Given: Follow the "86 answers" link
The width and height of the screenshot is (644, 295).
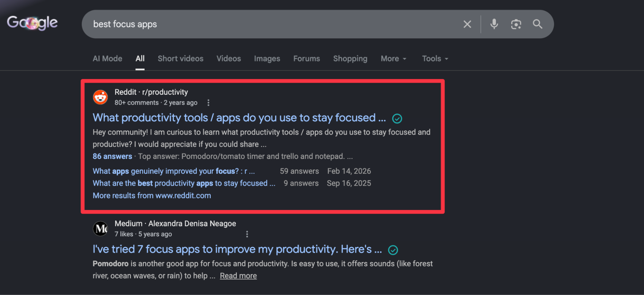Looking at the screenshot, I should click(112, 156).
